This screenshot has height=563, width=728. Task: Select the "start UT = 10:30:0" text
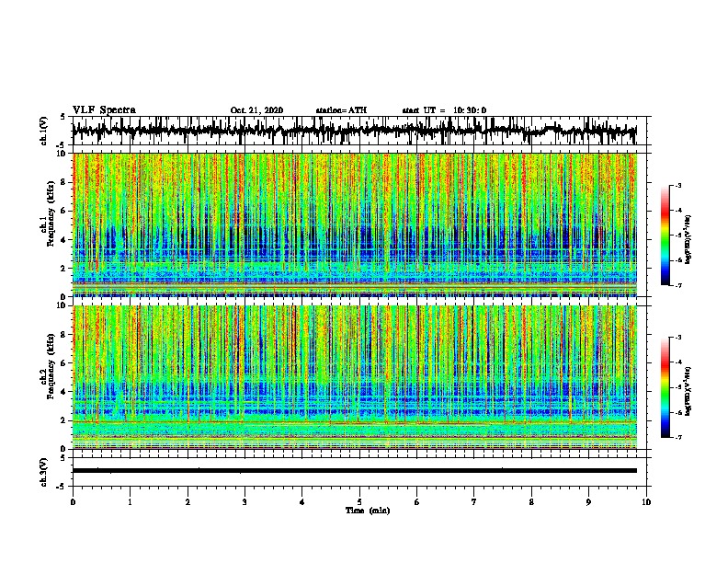(444, 110)
